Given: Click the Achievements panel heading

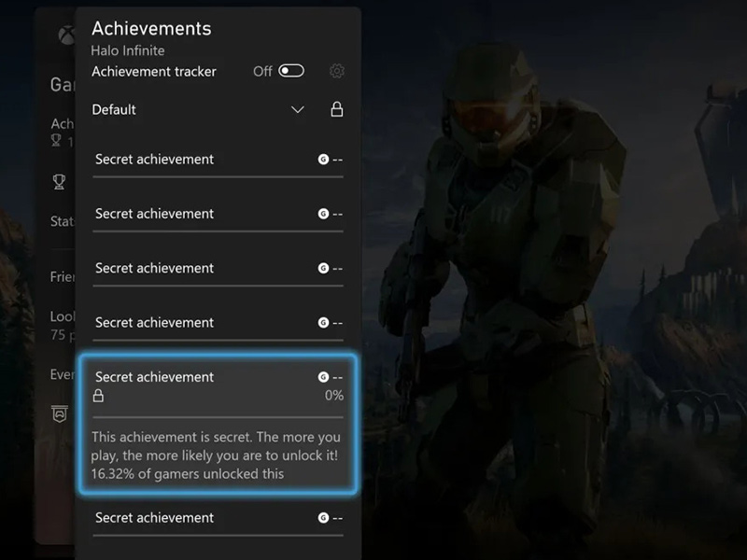Looking at the screenshot, I should click(x=151, y=29).
